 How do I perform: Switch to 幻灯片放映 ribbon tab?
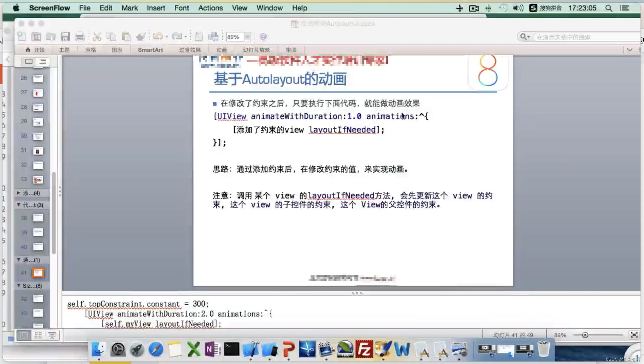click(256, 50)
